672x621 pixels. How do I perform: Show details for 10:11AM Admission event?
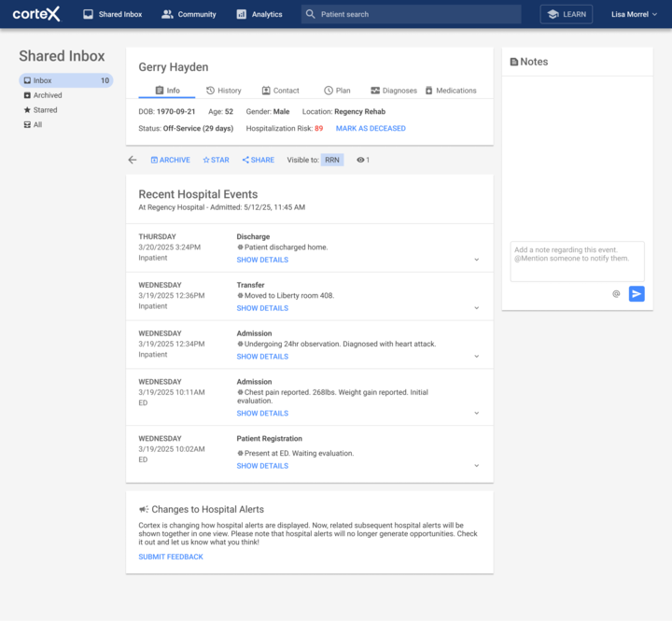262,414
